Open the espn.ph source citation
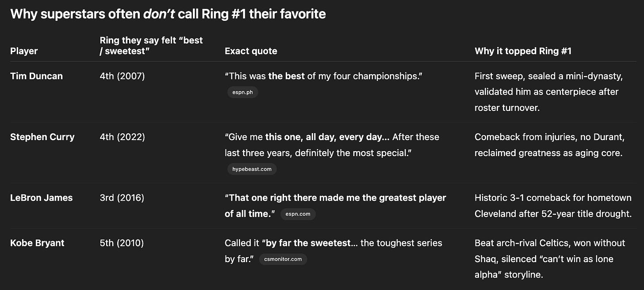Viewport: 644px width, 290px height. coord(242,92)
